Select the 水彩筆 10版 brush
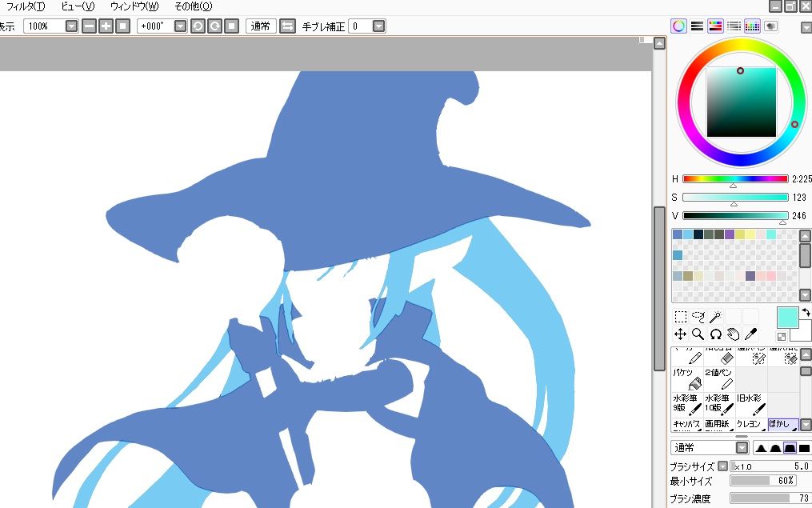The width and height of the screenshot is (812, 508). tap(719, 405)
